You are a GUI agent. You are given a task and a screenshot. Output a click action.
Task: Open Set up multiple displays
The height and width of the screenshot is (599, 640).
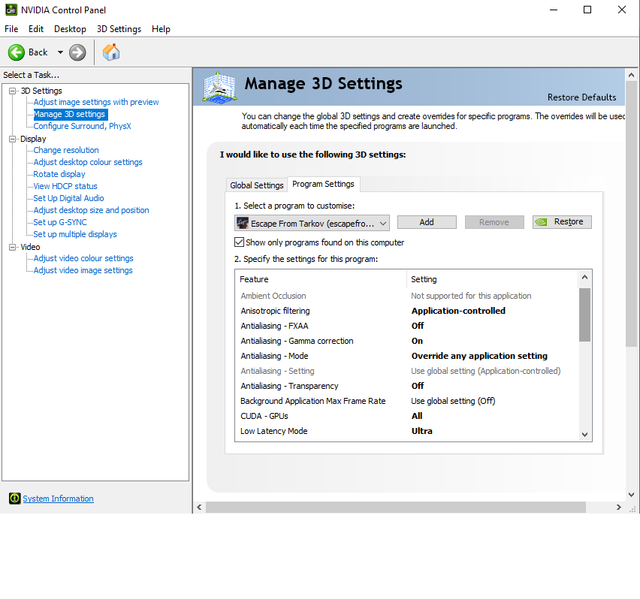pos(75,234)
